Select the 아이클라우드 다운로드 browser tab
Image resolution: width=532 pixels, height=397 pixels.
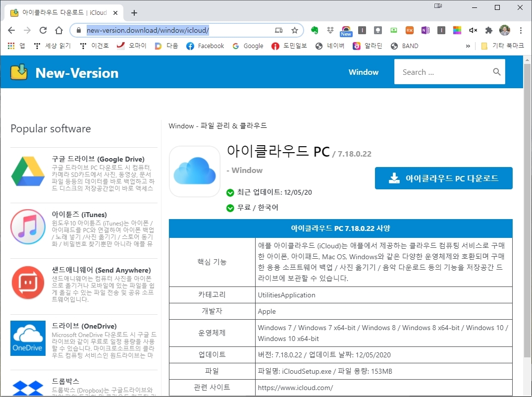click(64, 12)
